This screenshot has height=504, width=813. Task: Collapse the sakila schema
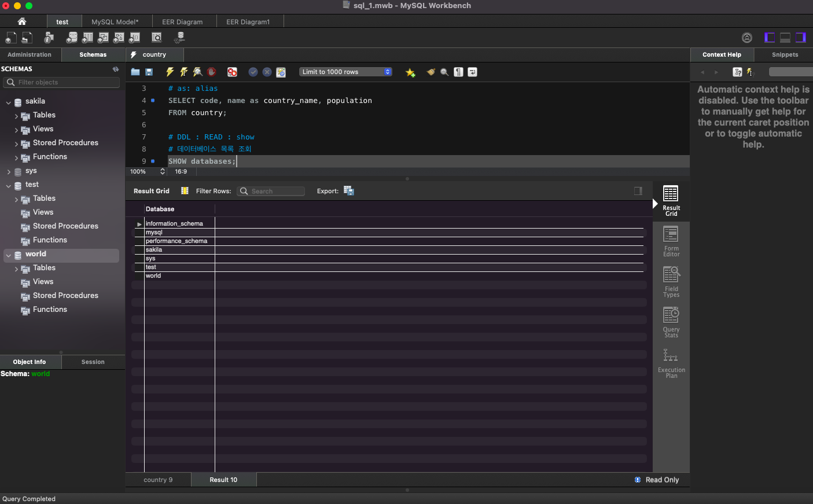pyautogui.click(x=9, y=102)
